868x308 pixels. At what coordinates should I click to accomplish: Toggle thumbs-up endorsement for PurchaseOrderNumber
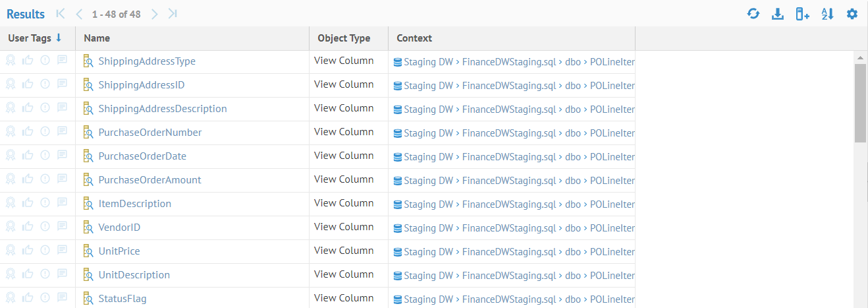(x=28, y=133)
